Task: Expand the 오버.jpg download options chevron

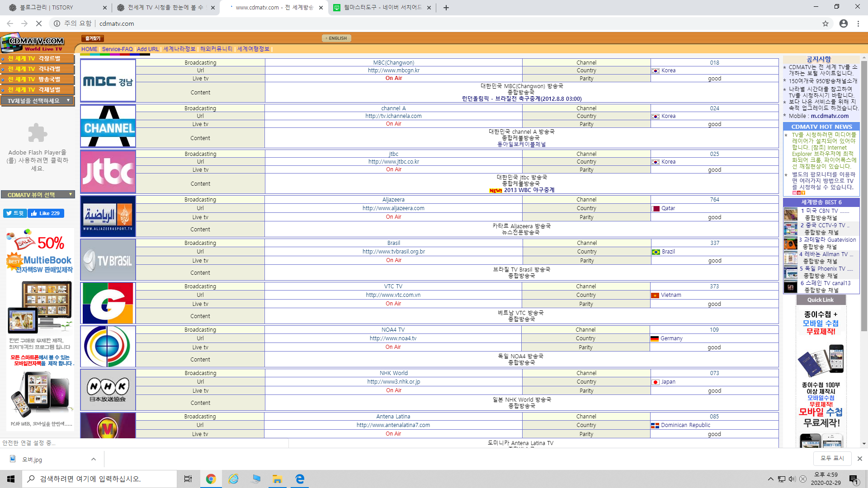Action: (x=94, y=459)
